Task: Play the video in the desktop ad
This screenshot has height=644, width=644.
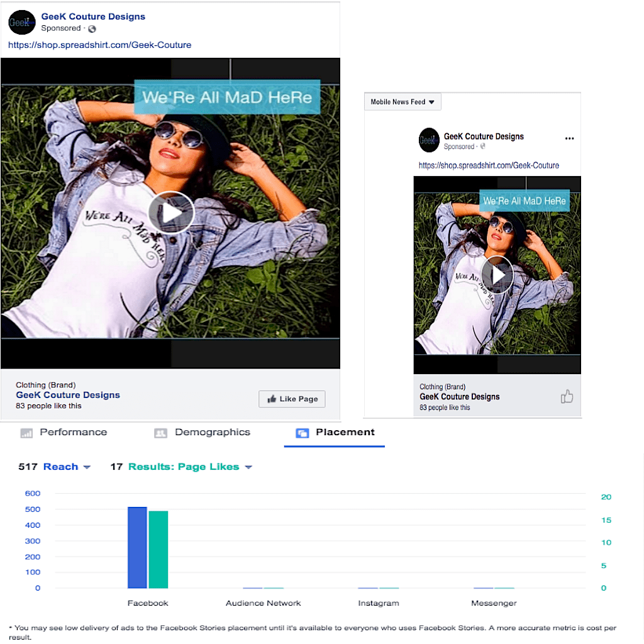Action: click(x=171, y=213)
